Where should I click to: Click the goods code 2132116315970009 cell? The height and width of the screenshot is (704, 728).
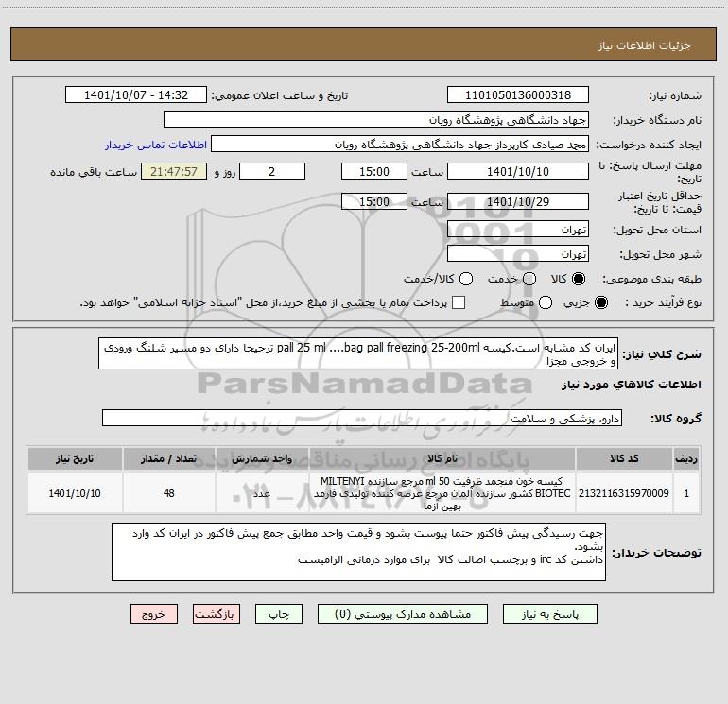point(624,493)
